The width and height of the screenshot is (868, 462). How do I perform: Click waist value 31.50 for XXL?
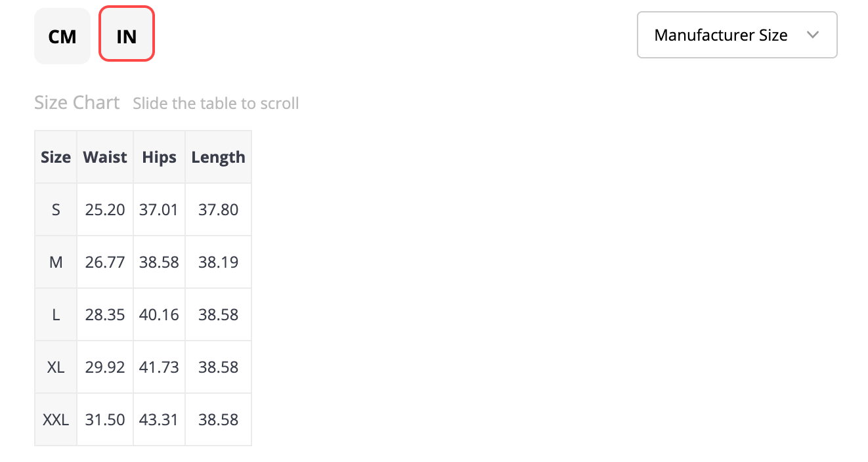[105, 420]
